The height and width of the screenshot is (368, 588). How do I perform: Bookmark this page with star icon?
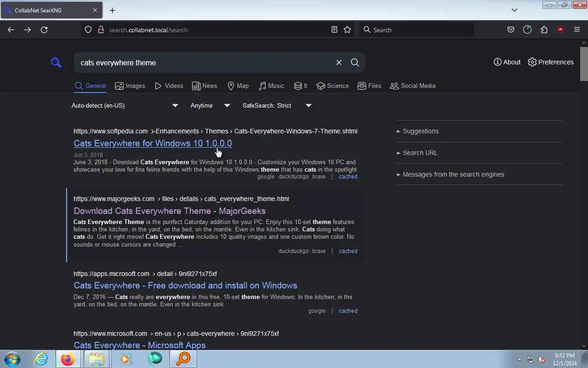(x=347, y=29)
